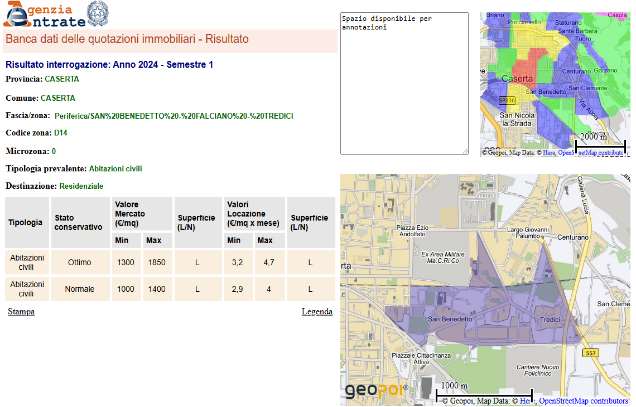636x407 pixels.
Task: Click the Stato conservativo column header
Action: pos(78,222)
